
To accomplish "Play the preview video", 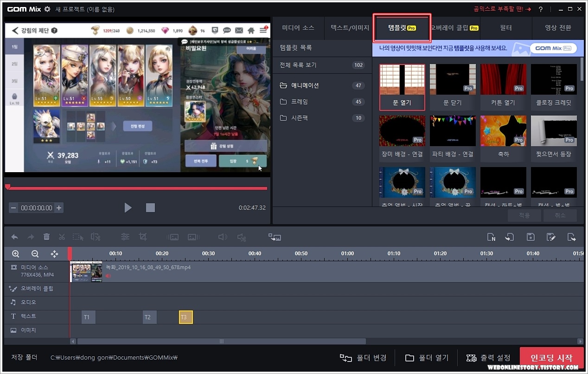I will tap(128, 207).
